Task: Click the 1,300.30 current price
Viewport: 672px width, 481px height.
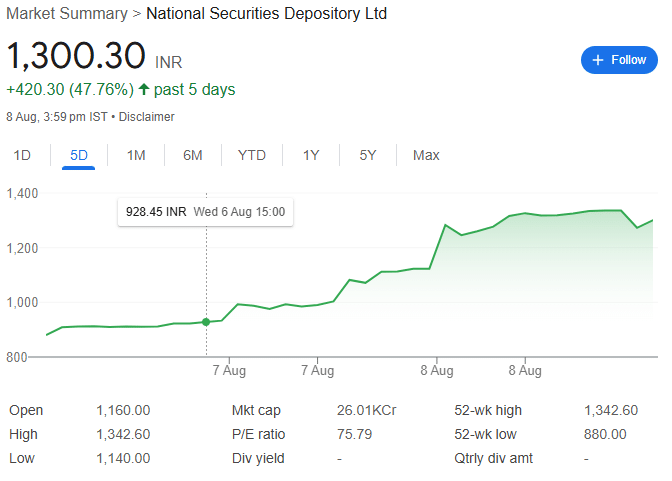Action: point(76,56)
